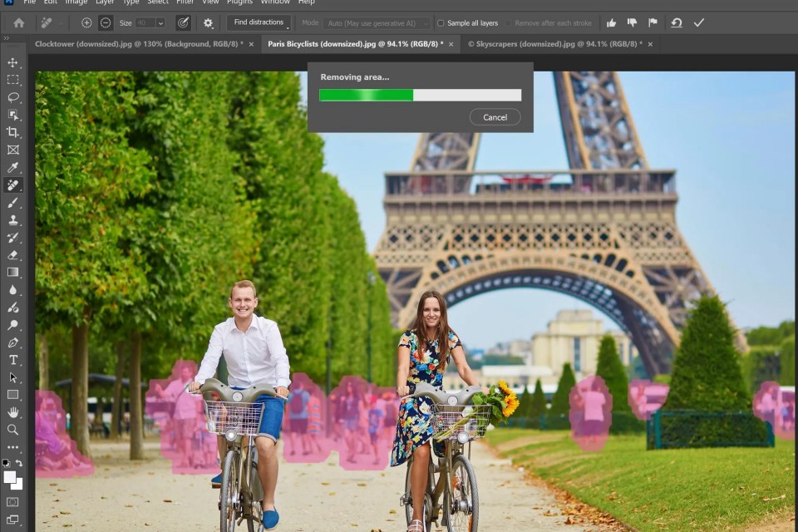Swap foreground and background colors
Image resolution: width=798 pixels, height=532 pixels.
[19, 463]
